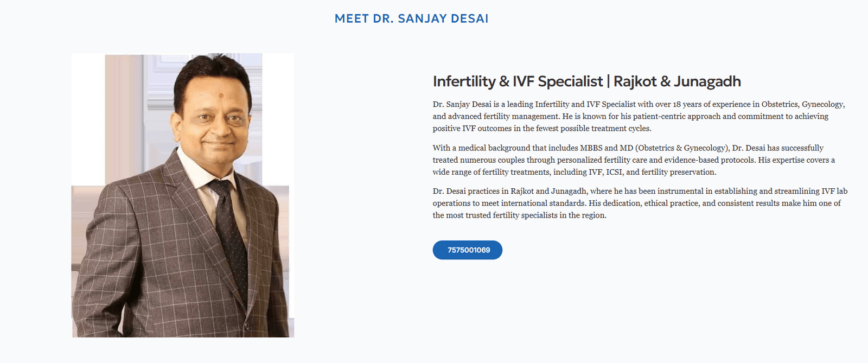This screenshot has height=363, width=868.
Task: Click the 7575001069 phone number button
Action: pyautogui.click(x=467, y=250)
